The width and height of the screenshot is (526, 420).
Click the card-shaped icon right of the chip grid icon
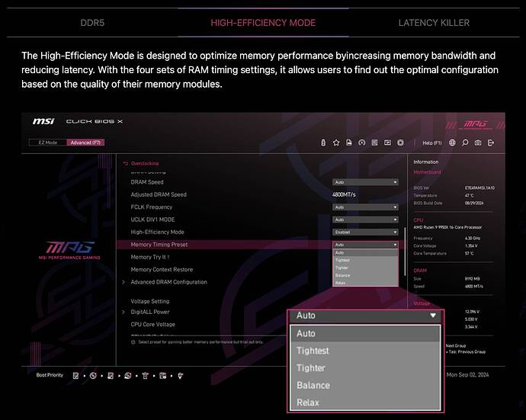pyautogui.click(x=387, y=143)
